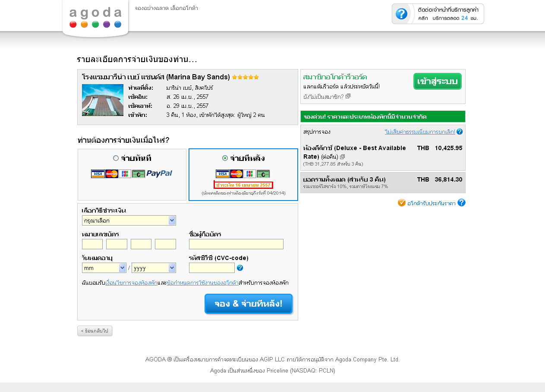This screenshot has width=545, height=392.
Task: Click the green limited rooms จองด่วน banner
Action: 383,116
